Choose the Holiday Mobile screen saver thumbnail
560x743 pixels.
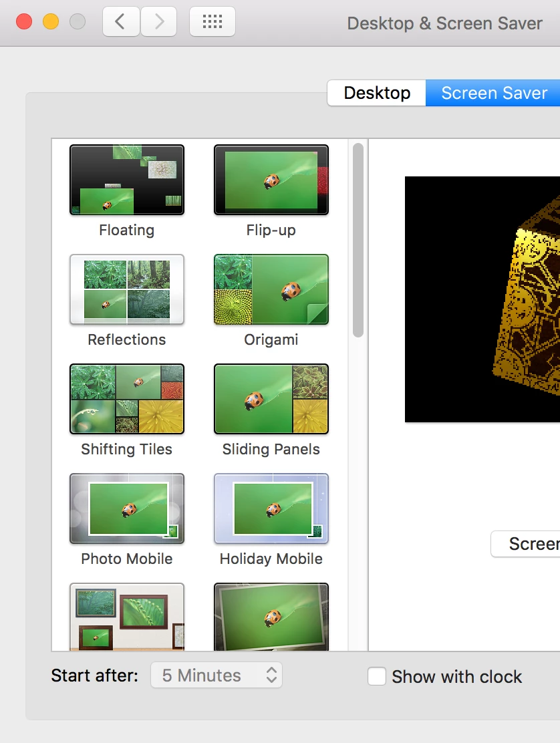click(x=271, y=508)
